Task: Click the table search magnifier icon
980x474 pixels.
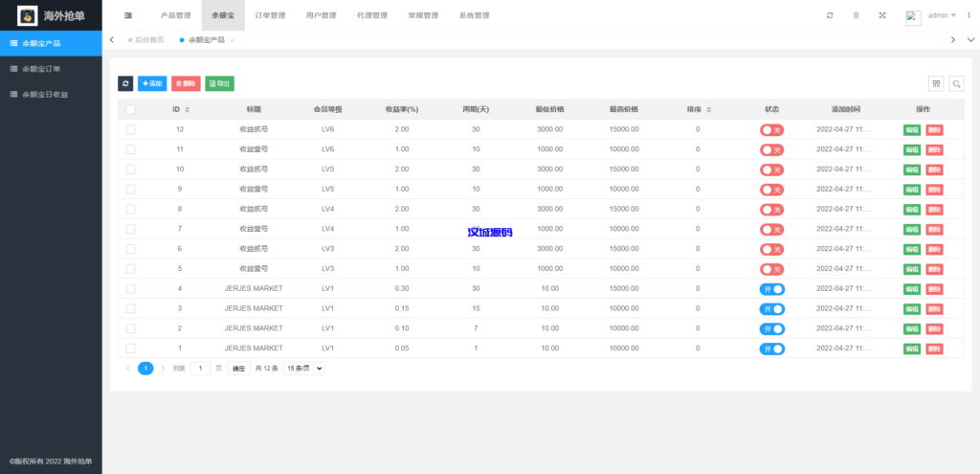Action: tap(956, 84)
